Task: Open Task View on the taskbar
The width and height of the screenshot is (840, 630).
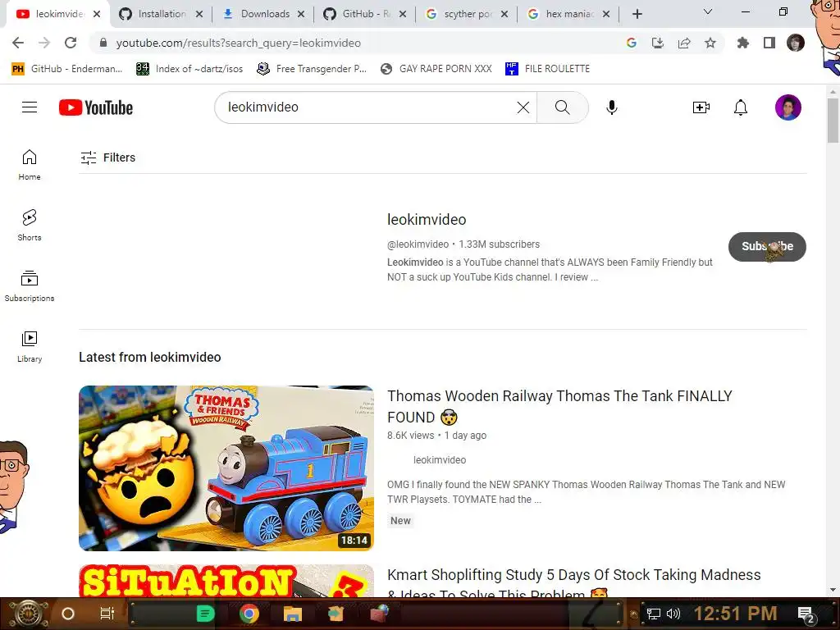Action: tap(107, 614)
